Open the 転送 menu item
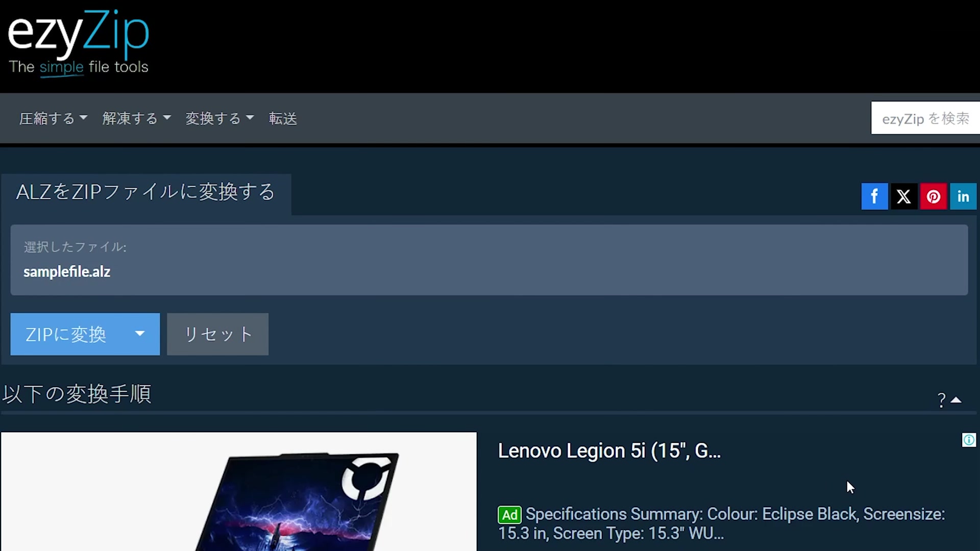 (x=283, y=118)
